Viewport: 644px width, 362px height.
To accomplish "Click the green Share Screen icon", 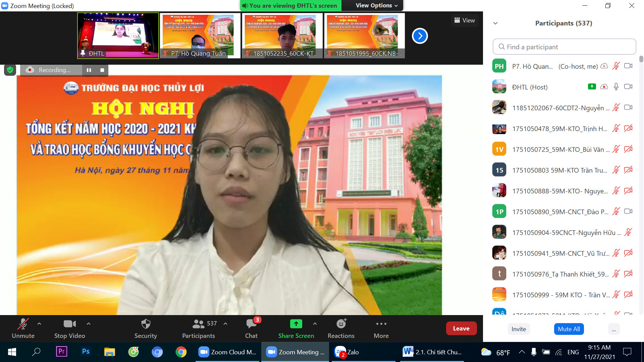I will (296, 324).
